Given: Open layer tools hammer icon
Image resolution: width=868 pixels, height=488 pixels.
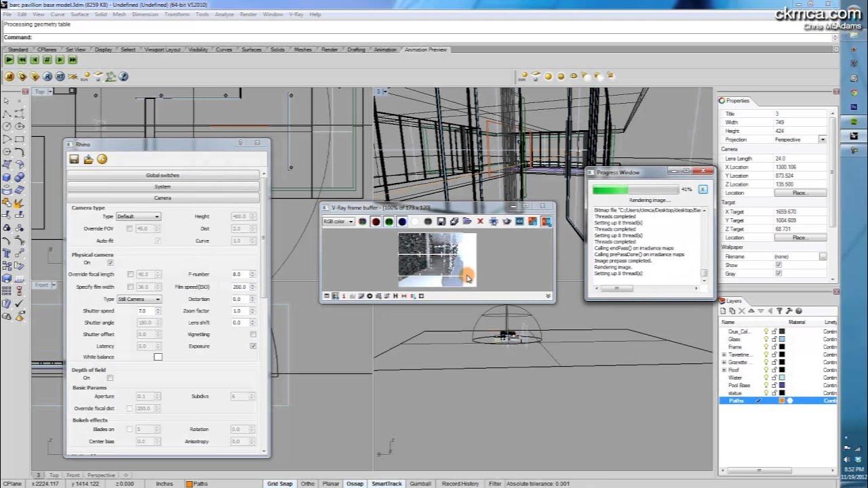Looking at the screenshot, I should click(789, 311).
